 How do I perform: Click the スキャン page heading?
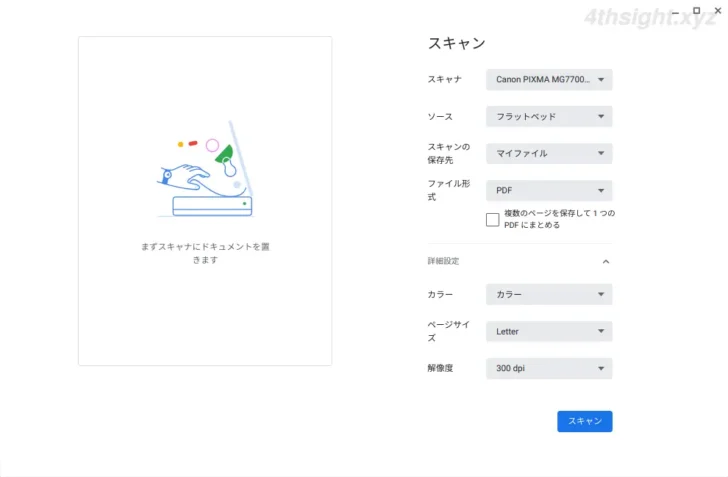tap(456, 43)
